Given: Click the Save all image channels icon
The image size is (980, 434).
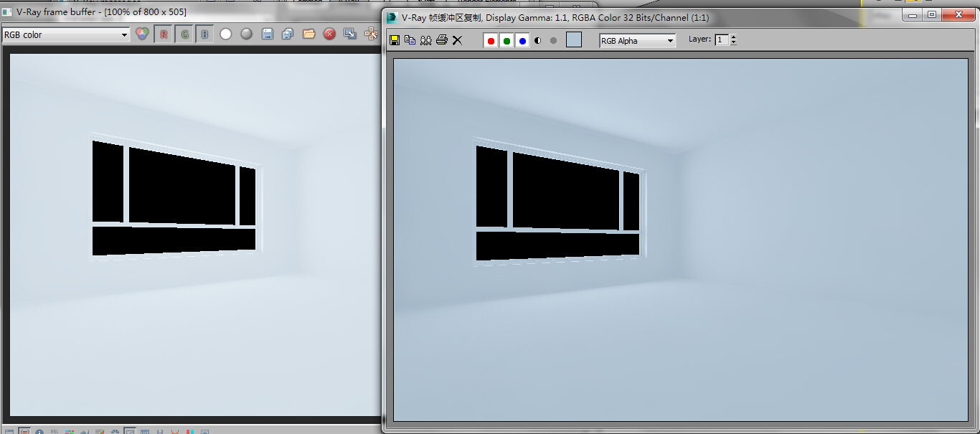Looking at the screenshot, I should coord(288,34).
